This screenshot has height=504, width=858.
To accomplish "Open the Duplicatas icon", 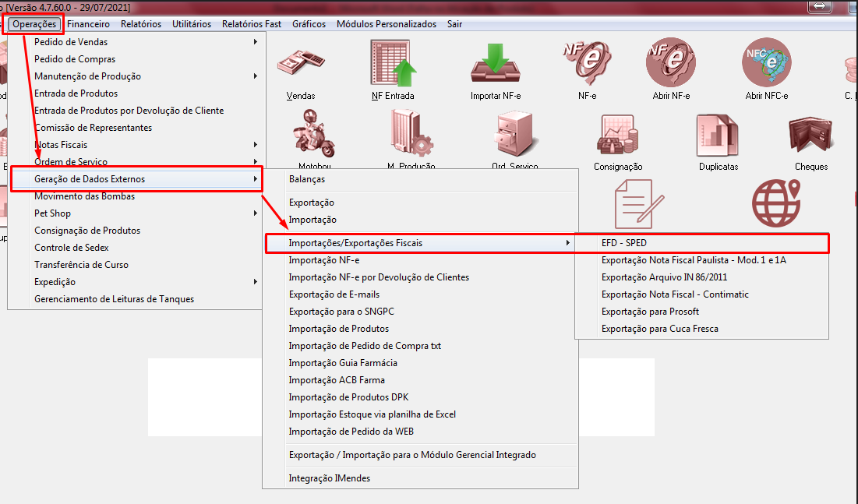I will click(718, 136).
